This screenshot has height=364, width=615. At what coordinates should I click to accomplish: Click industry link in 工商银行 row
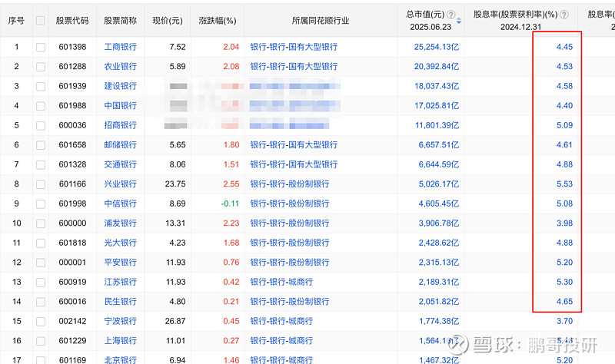[x=294, y=47]
